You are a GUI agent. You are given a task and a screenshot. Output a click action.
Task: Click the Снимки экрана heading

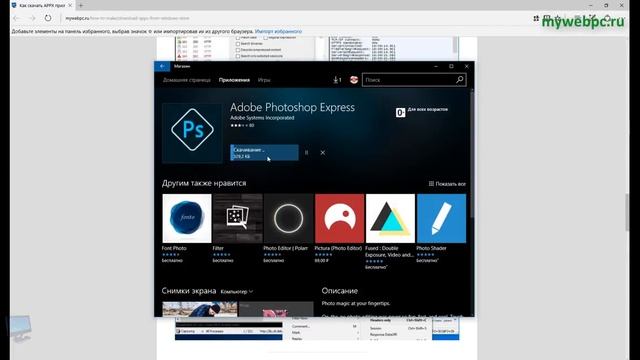pos(189,291)
